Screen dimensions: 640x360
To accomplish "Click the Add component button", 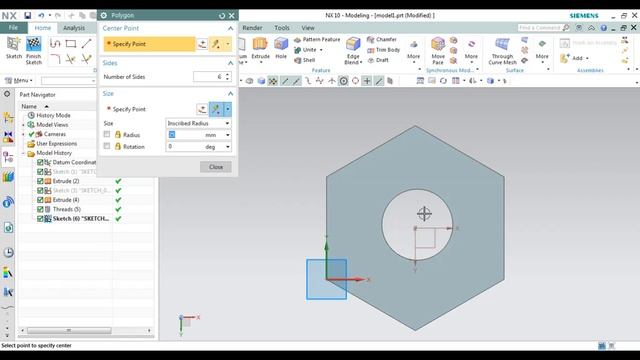I will pyautogui.click(x=575, y=58).
